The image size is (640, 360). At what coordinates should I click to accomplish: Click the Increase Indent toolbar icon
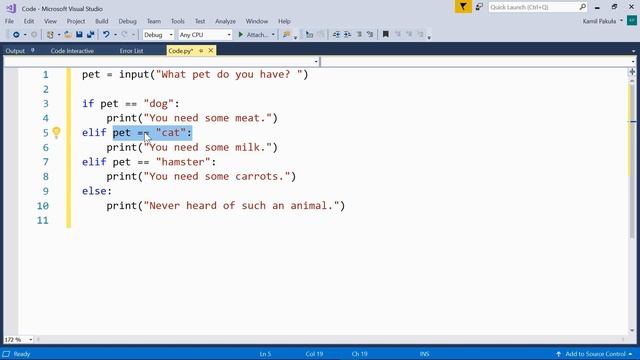[x=347, y=35]
